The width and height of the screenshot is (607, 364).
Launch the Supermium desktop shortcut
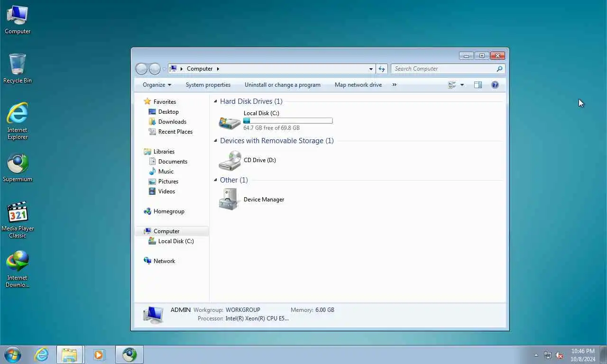18,167
